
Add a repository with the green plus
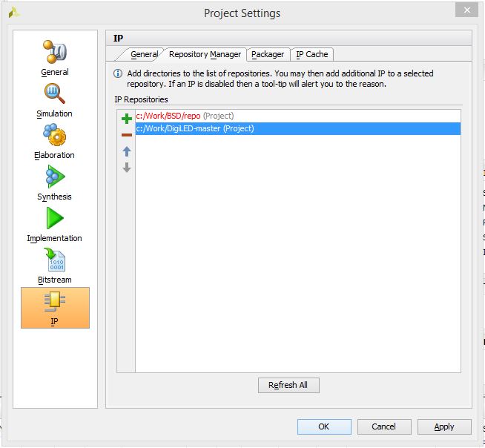click(x=127, y=119)
